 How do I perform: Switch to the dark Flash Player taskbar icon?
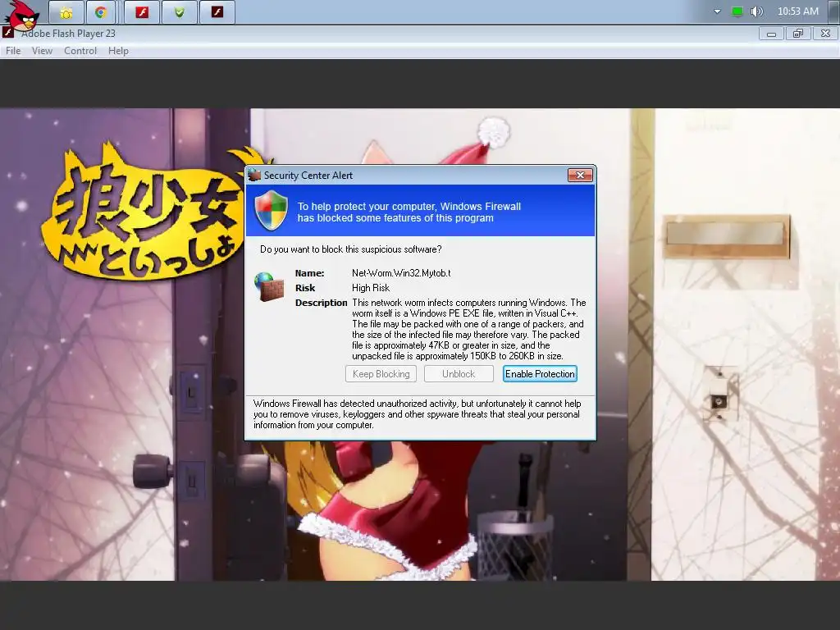217,12
